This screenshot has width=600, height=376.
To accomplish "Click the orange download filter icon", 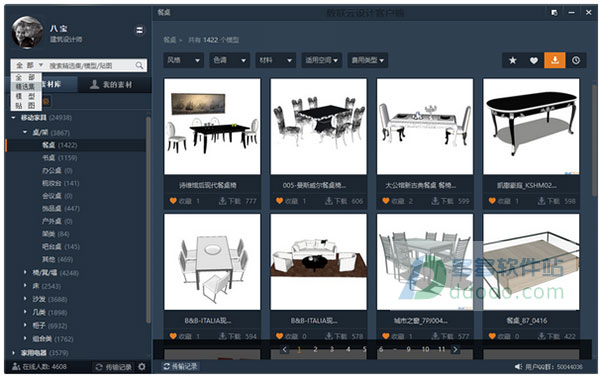I will 555,60.
